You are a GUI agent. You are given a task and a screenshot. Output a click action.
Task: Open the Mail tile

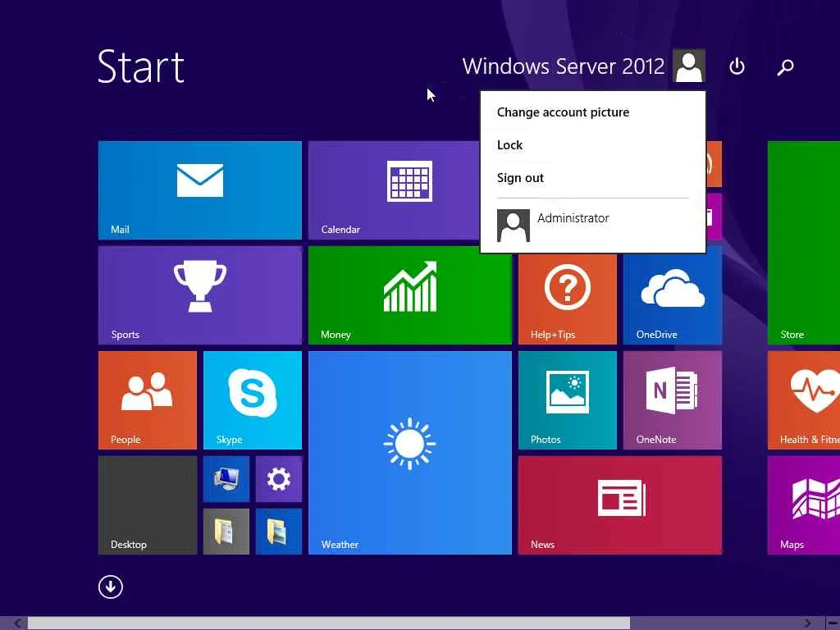pos(200,190)
